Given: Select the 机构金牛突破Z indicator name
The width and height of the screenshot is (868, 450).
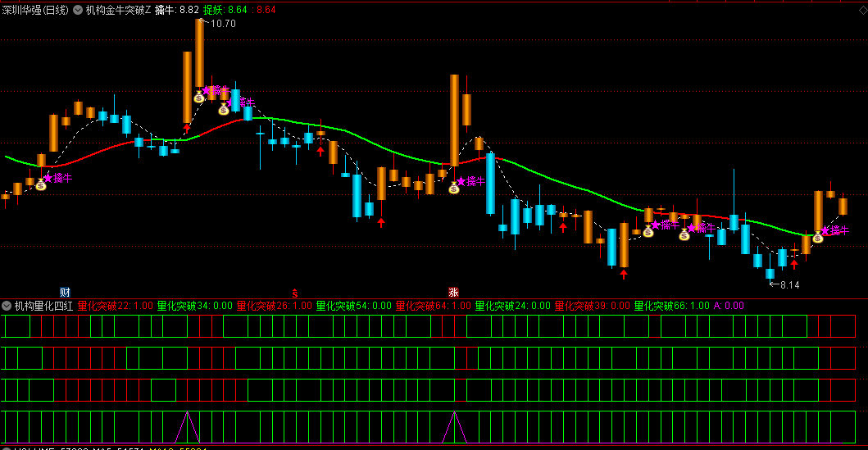Looking at the screenshot, I should coord(118,10).
